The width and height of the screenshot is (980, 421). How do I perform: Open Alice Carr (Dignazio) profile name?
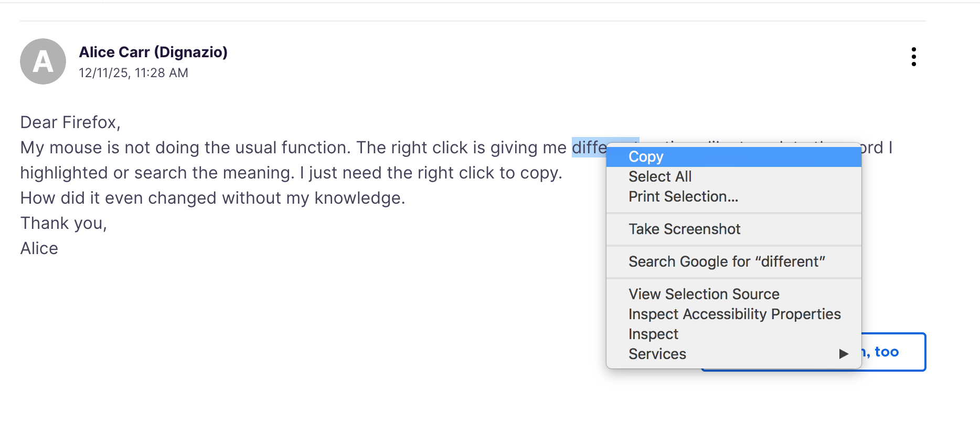tap(153, 52)
